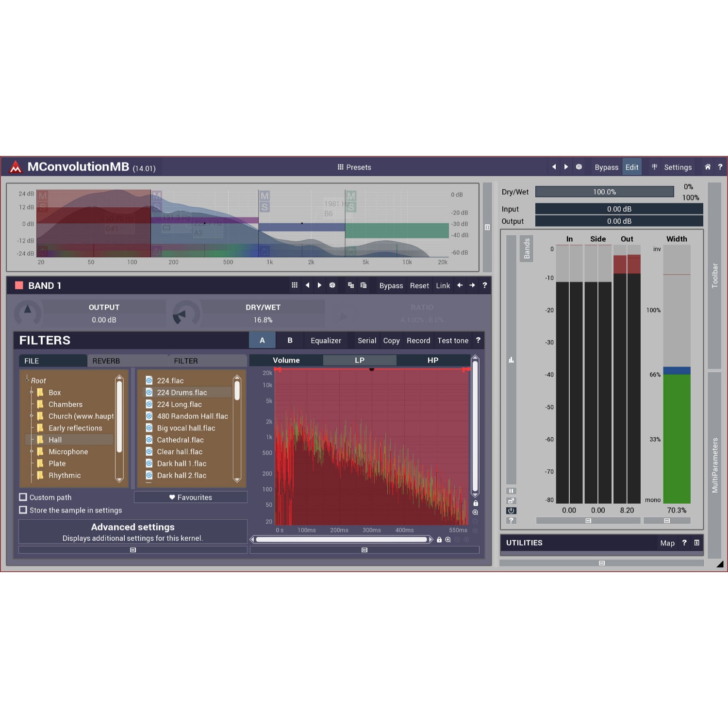Click the vertical zoom-in magnifier right of graph
Screen dimensions: 728x728
point(476,513)
